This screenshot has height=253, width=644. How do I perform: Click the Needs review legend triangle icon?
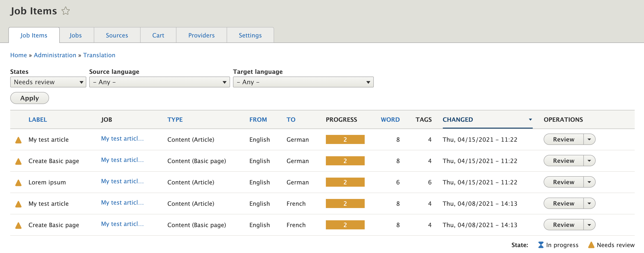pyautogui.click(x=591, y=245)
